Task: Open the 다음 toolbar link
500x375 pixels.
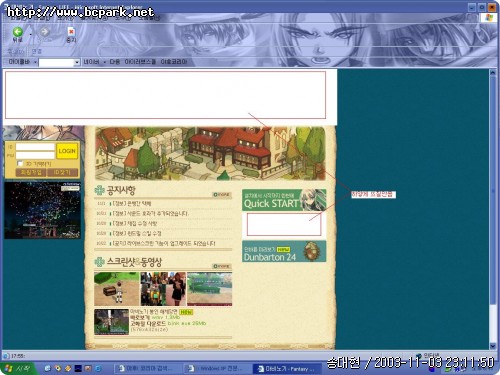Action: click(114, 62)
